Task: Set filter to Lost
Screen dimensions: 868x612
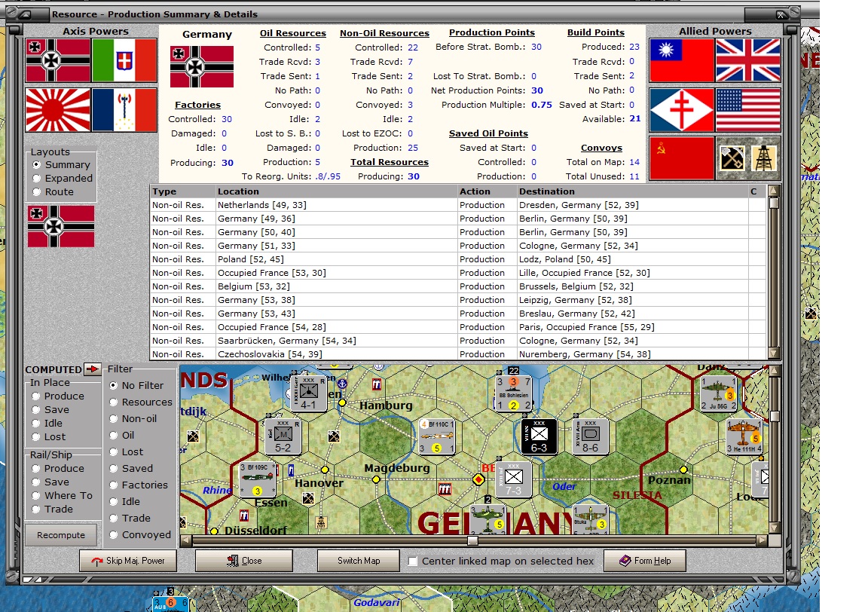Action: click(114, 452)
